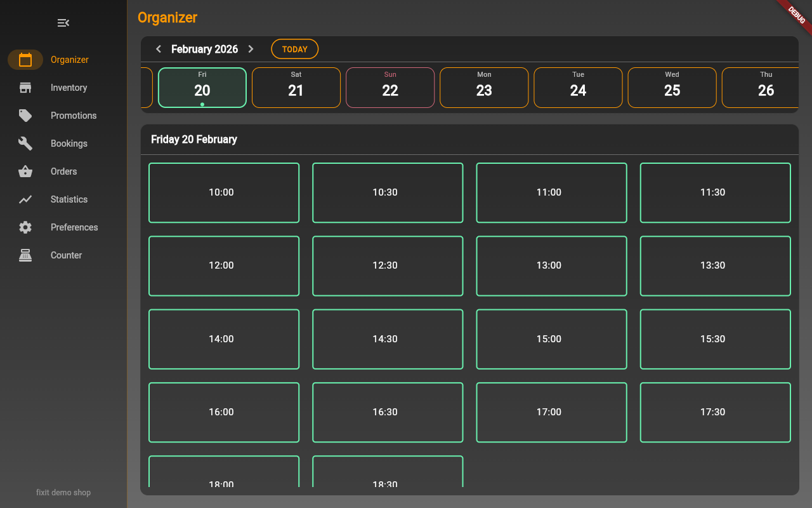
Task: Select the 18:00 time slot
Action: [224, 471]
